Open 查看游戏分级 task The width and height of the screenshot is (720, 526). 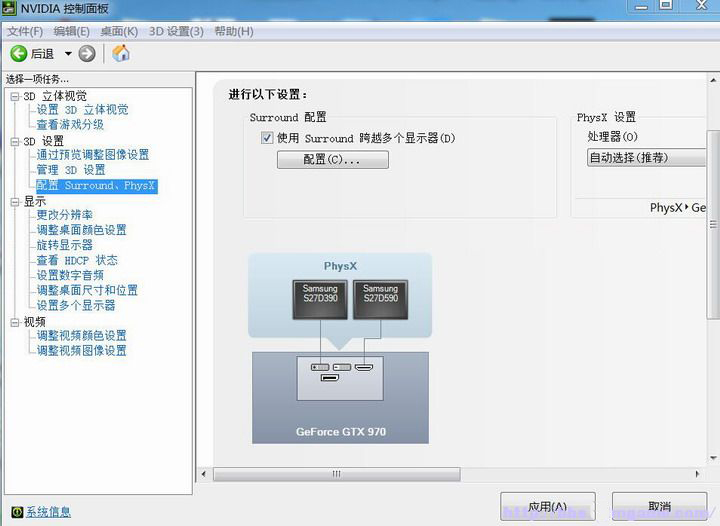pyautogui.click(x=70, y=124)
